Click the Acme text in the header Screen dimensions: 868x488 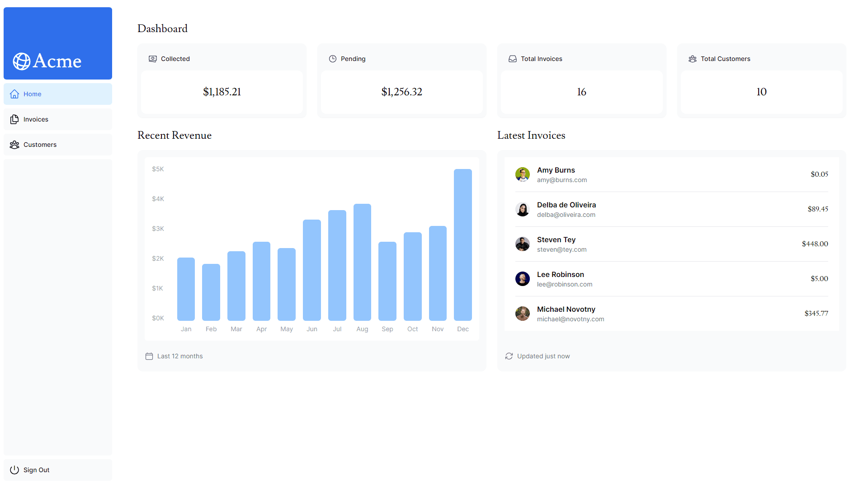[57, 61]
